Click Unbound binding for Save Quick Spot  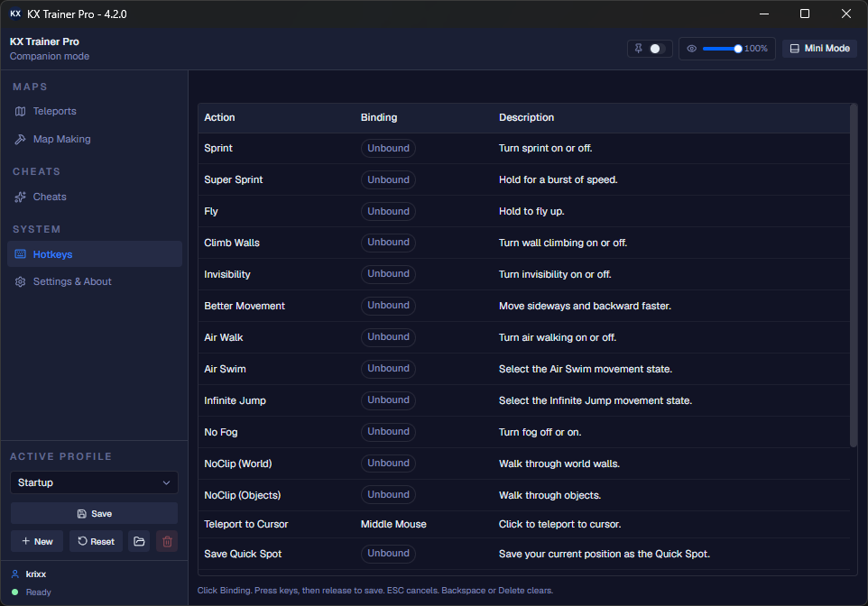pyautogui.click(x=388, y=554)
